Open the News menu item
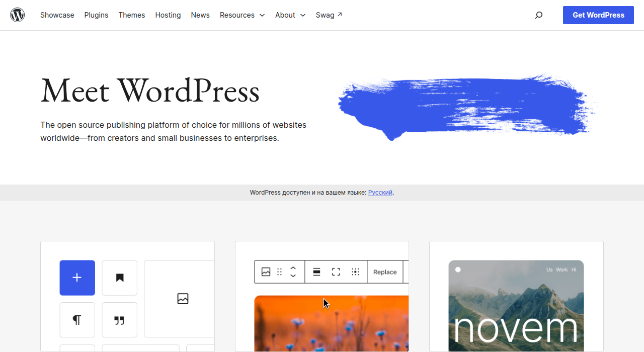 (200, 15)
